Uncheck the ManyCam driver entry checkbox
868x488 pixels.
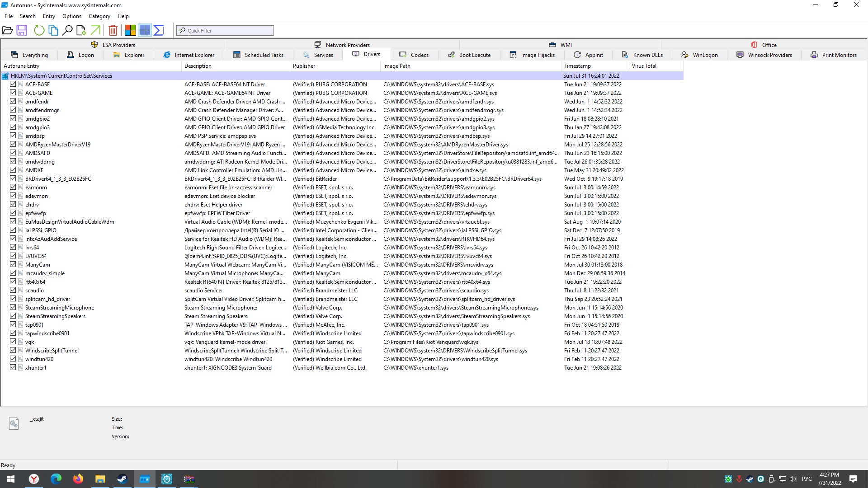[x=13, y=264]
